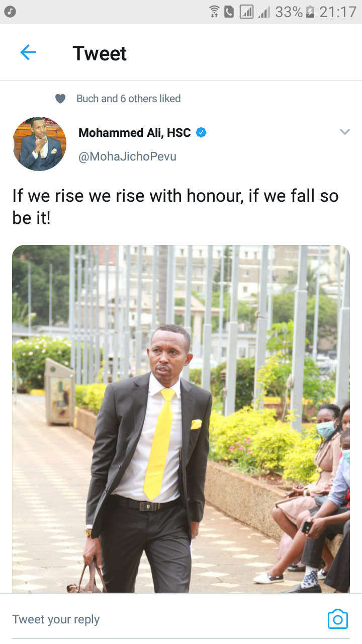
Task: Tap the phone call status icon
Action: (229, 12)
